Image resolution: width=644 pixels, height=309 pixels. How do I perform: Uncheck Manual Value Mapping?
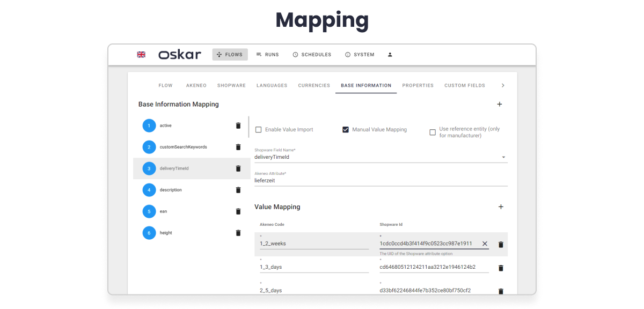pyautogui.click(x=346, y=130)
